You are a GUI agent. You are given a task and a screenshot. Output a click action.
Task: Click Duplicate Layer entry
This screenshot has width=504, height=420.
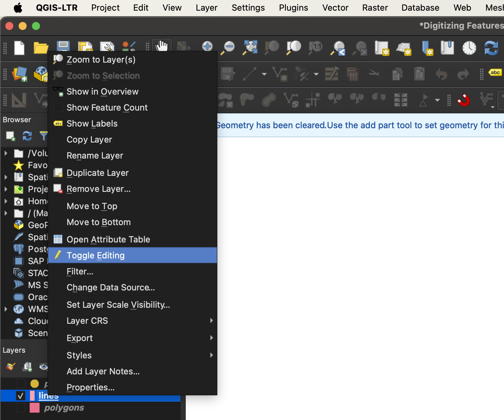coord(132,173)
